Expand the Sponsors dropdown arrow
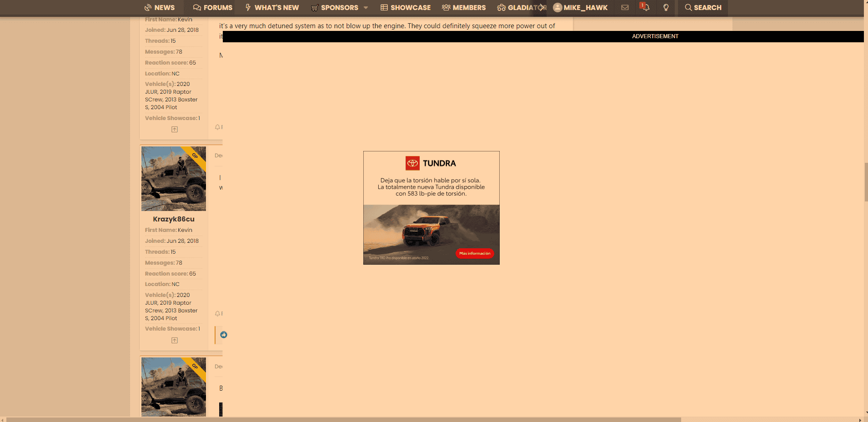The height and width of the screenshot is (422, 868). (x=366, y=8)
